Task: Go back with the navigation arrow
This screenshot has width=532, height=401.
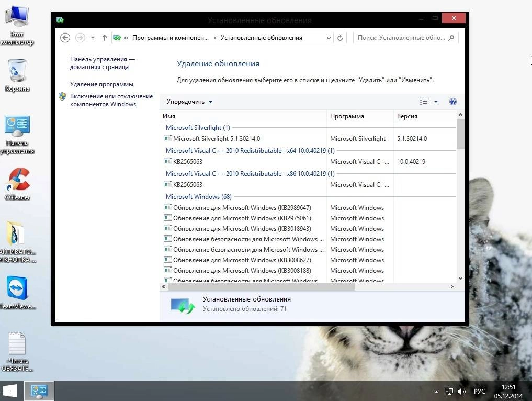Action: 65,38
